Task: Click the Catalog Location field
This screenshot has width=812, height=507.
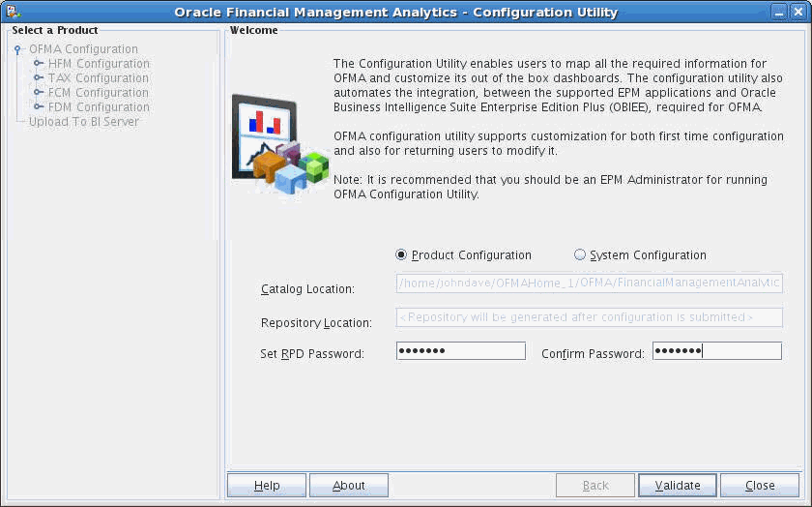Action: click(590, 283)
